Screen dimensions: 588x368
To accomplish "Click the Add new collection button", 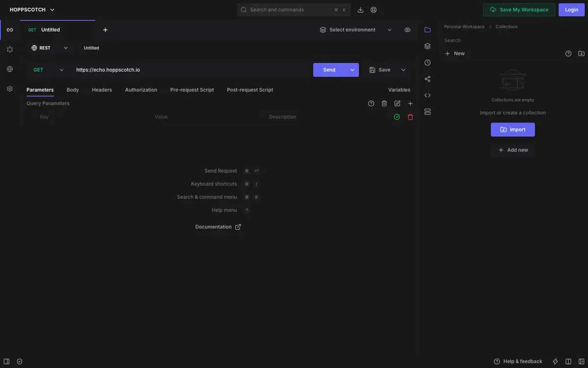I will pos(513,150).
